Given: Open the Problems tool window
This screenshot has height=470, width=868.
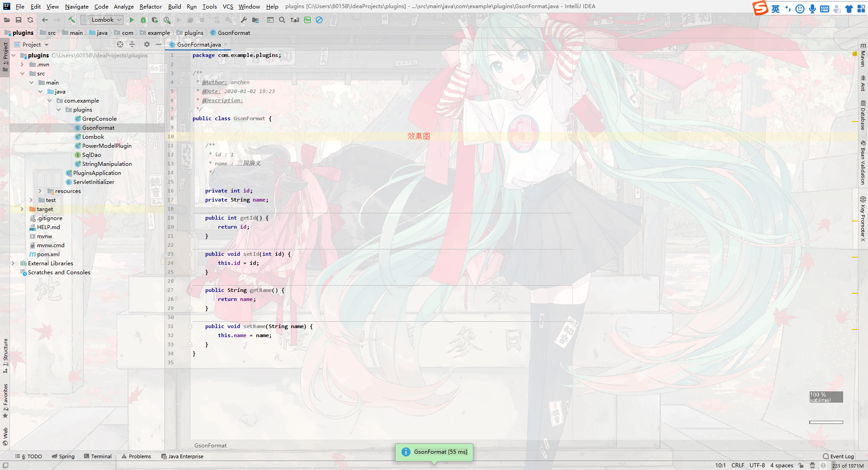Looking at the screenshot, I should [136, 456].
